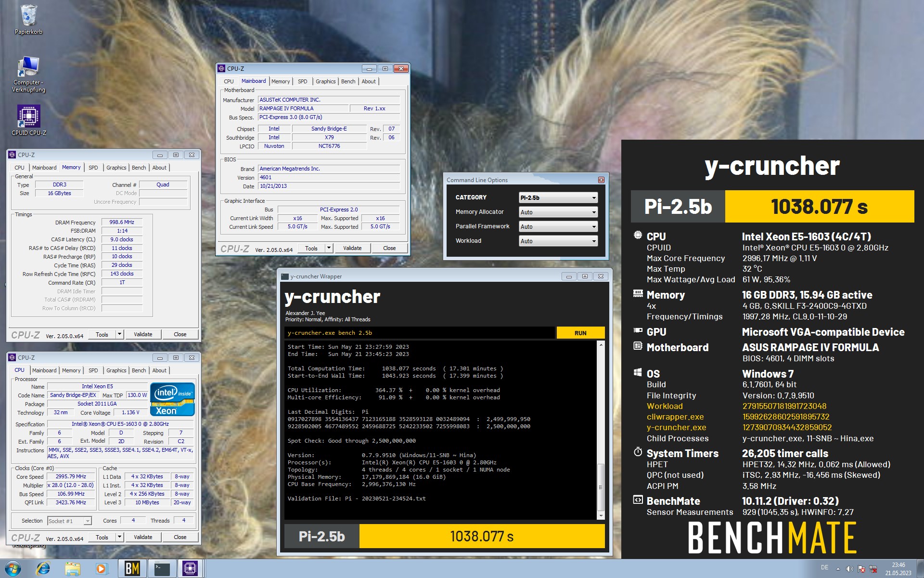Click DE language indicator in taskbar

coord(824,567)
